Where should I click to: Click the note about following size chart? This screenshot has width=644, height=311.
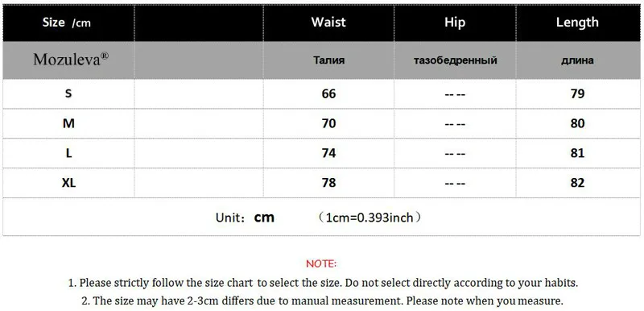pos(324,283)
